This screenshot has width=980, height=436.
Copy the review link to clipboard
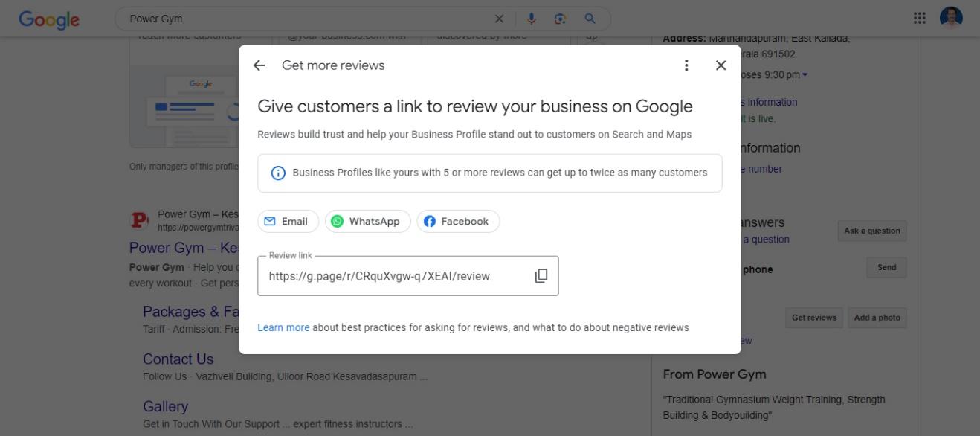coord(541,276)
